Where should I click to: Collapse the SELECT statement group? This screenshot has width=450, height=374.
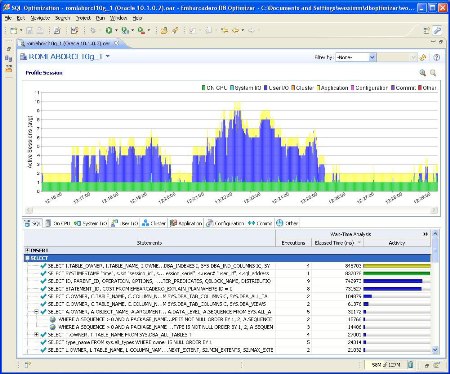point(28,258)
